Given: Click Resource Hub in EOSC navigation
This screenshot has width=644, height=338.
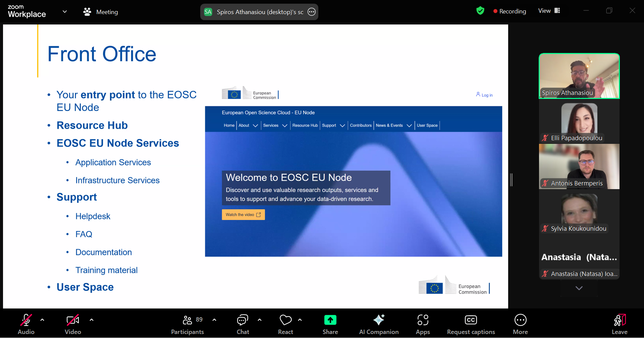Looking at the screenshot, I should click(305, 125).
